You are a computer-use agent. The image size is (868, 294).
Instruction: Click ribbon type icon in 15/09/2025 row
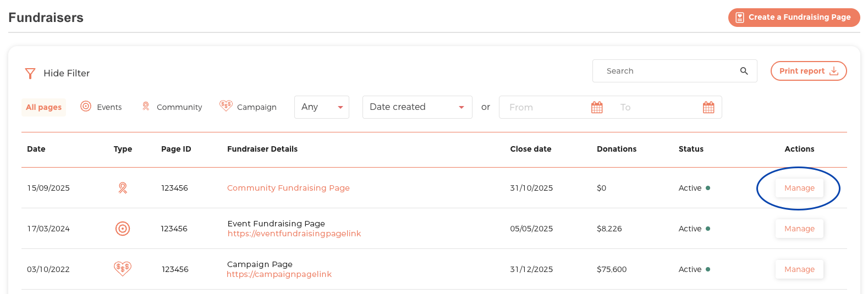point(123,188)
